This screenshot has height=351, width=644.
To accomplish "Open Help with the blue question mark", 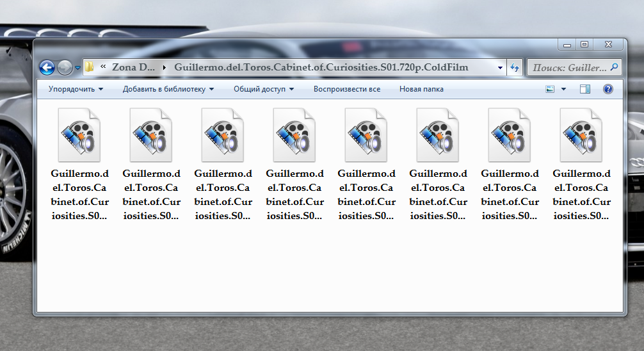I will click(608, 89).
